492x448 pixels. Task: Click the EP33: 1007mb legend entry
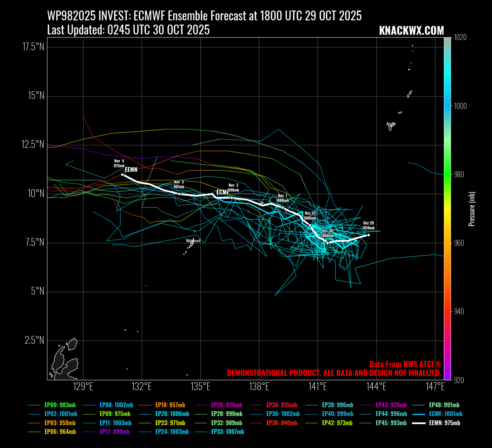(227, 432)
